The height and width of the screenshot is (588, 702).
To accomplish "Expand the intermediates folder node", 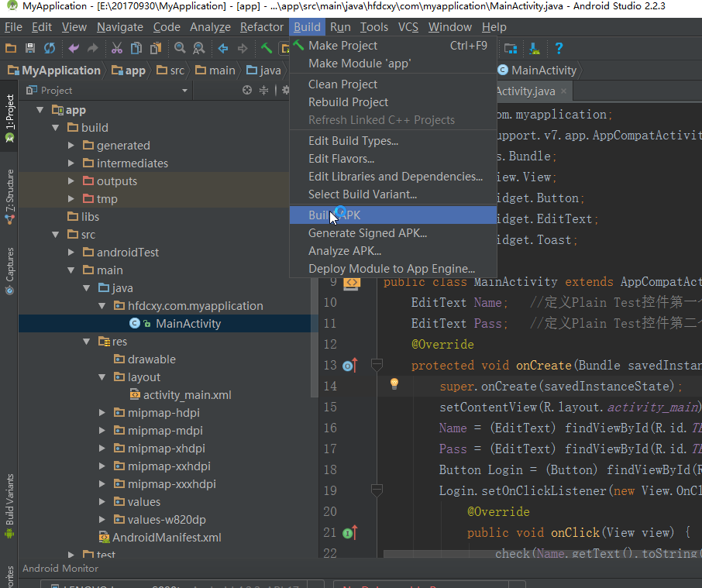I will pos(71,163).
